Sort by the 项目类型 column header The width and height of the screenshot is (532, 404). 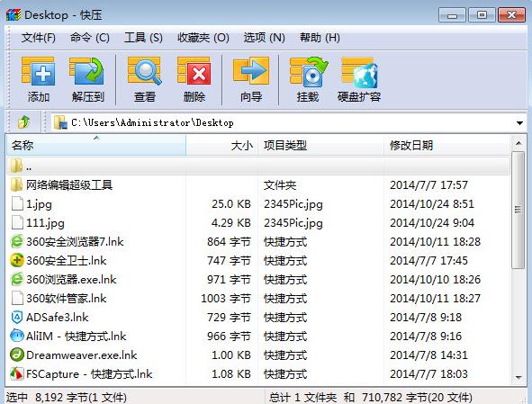(x=321, y=145)
